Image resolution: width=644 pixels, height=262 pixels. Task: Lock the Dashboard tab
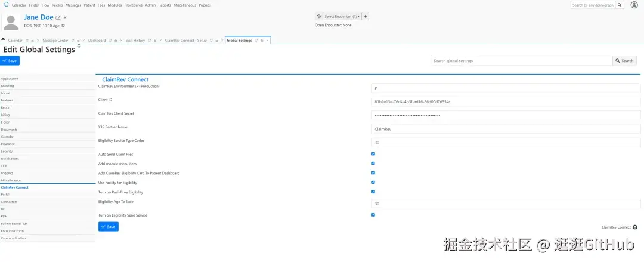(116, 41)
